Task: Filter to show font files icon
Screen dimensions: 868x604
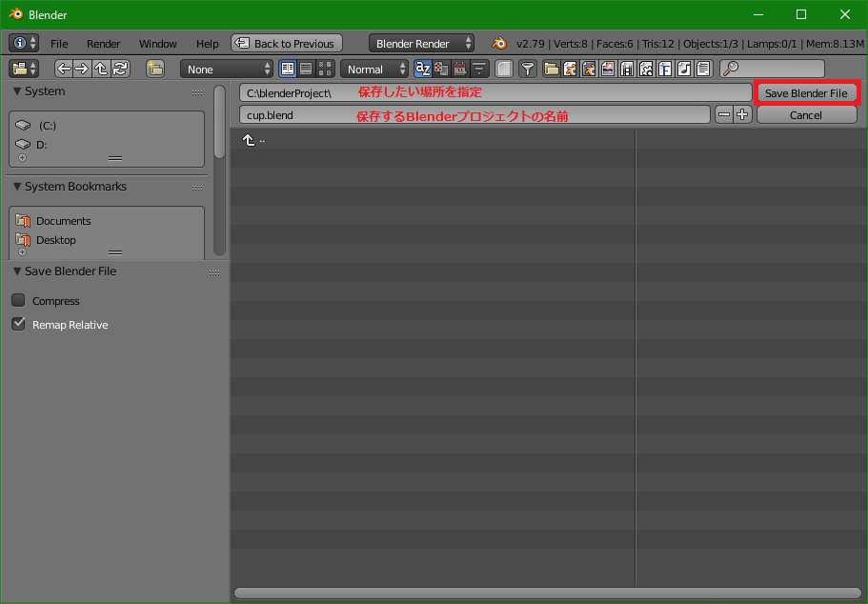Action: tap(665, 70)
